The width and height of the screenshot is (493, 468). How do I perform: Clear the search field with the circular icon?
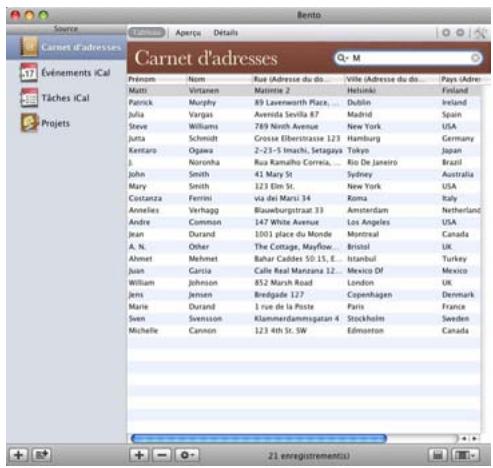tap(475, 58)
